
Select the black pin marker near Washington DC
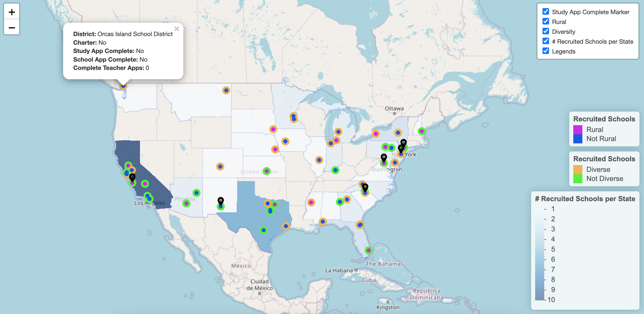tap(384, 158)
